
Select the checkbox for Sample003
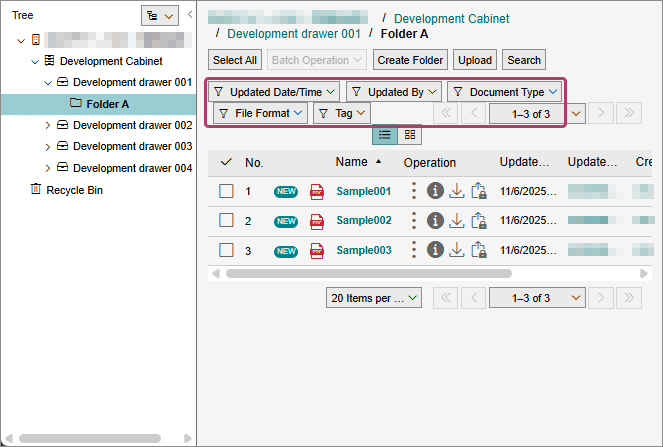pos(226,250)
